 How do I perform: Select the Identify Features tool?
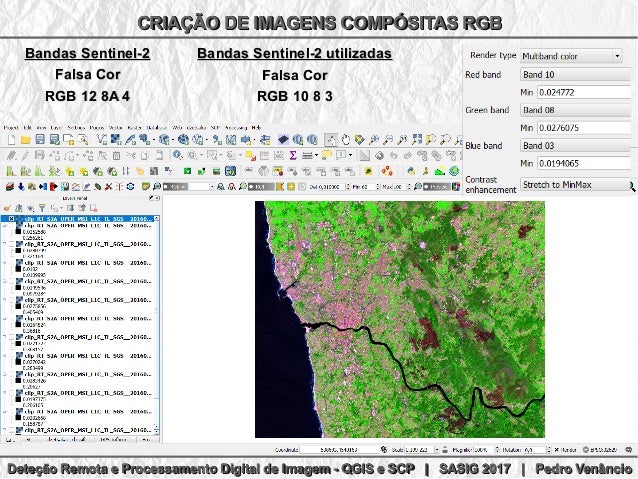(178, 155)
